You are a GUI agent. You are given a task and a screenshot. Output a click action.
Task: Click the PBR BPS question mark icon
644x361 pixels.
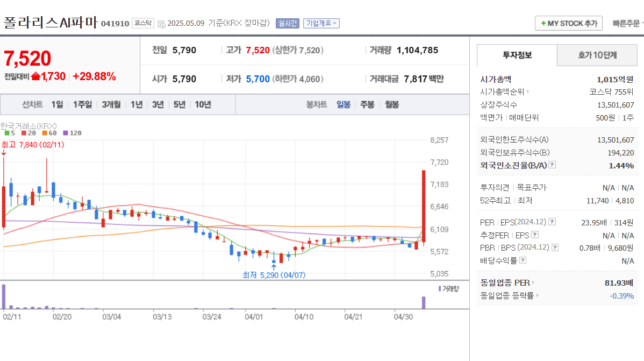[x=555, y=247]
